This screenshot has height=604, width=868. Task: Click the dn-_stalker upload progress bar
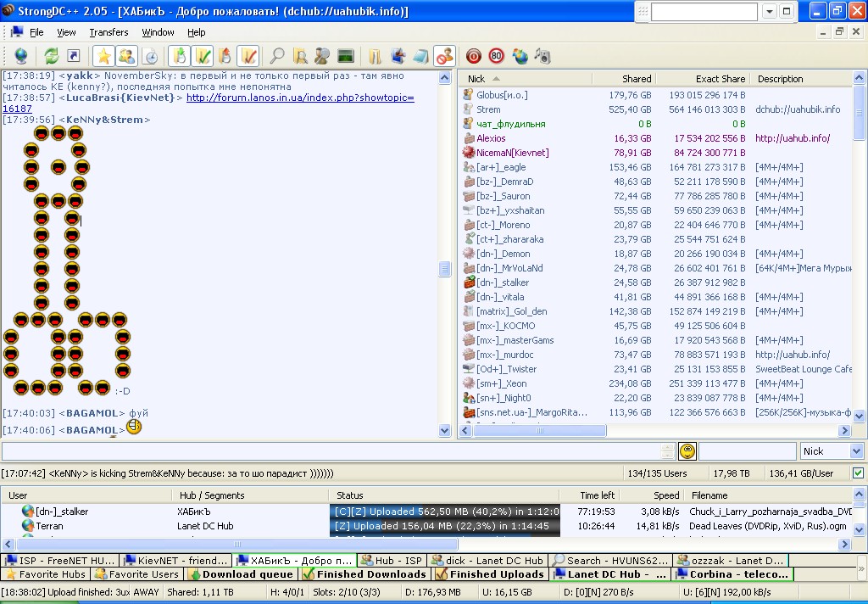pyautogui.click(x=444, y=512)
